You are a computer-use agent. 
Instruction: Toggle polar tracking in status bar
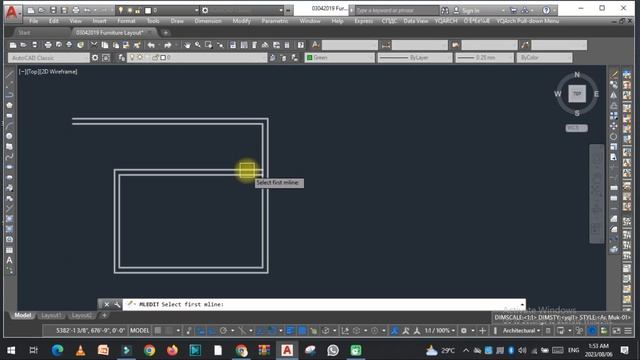point(223,331)
